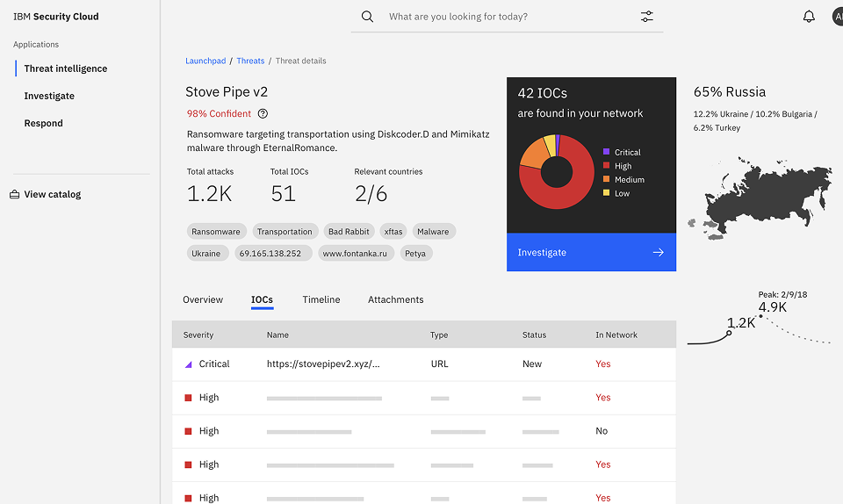
Task: Open the notifications bell
Action: pyautogui.click(x=809, y=17)
